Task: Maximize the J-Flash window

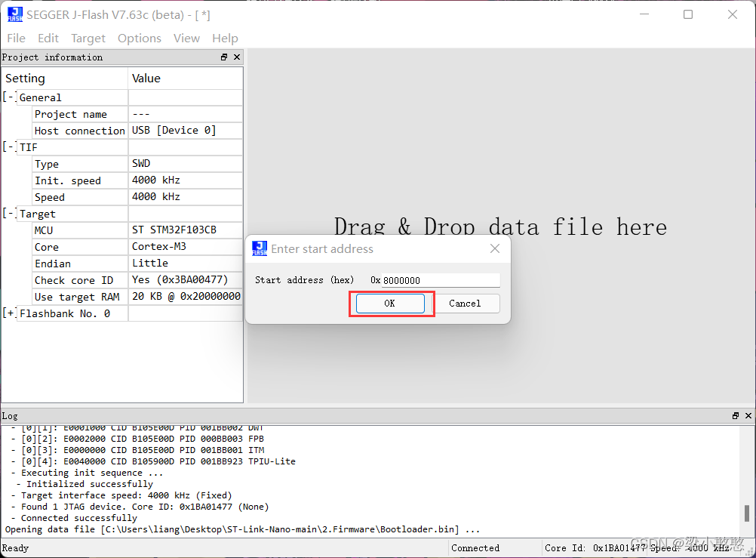Action: [x=688, y=14]
